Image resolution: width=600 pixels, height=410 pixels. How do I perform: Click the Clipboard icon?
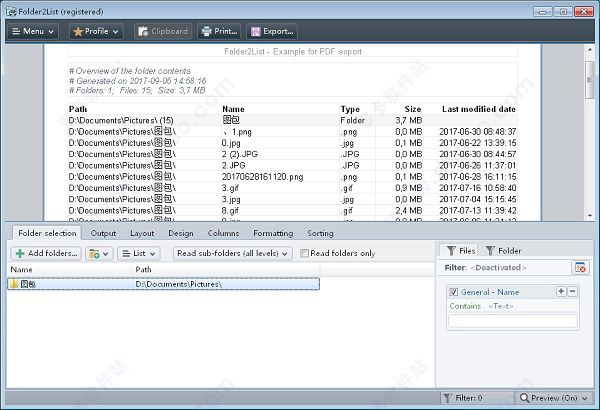(x=143, y=31)
